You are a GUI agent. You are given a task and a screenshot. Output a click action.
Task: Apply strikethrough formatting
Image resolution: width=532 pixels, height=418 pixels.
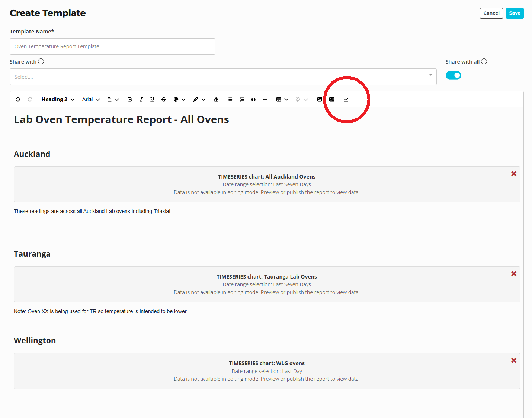click(x=164, y=99)
